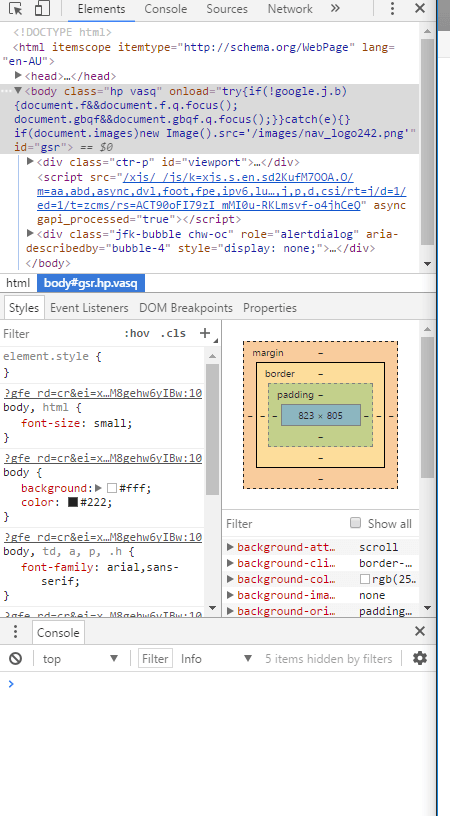Click the rgb computed color swatch

(x=365, y=579)
